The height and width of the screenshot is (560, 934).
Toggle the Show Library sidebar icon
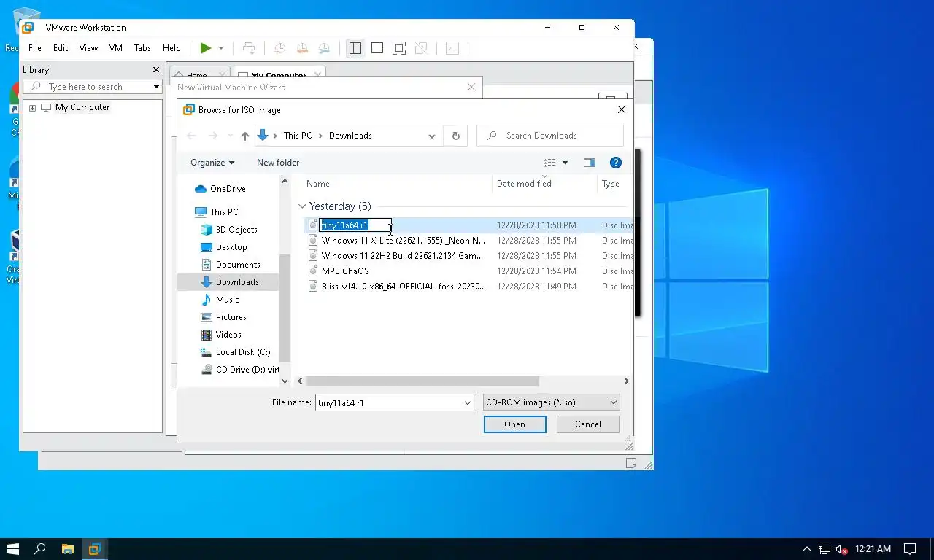[x=355, y=48]
